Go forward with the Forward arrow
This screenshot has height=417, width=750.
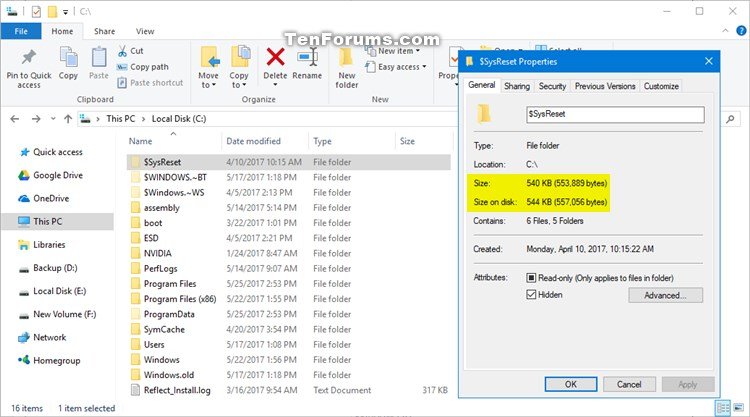click(x=36, y=119)
